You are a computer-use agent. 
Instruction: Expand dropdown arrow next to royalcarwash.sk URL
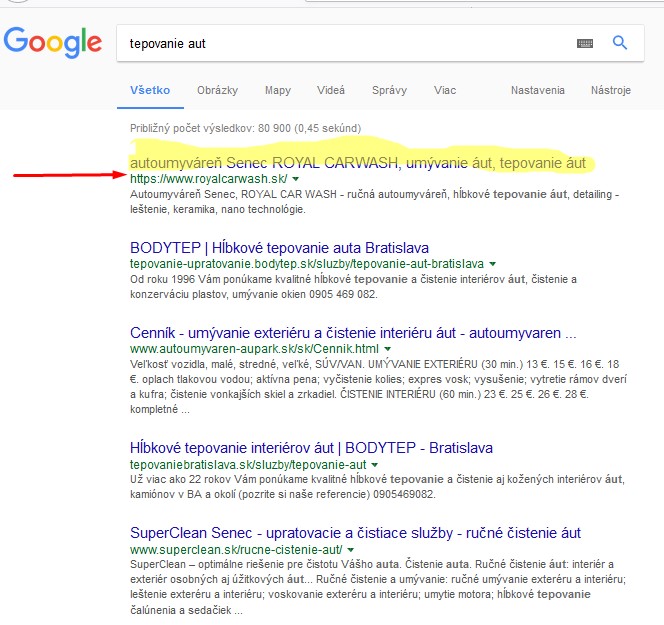coord(296,179)
